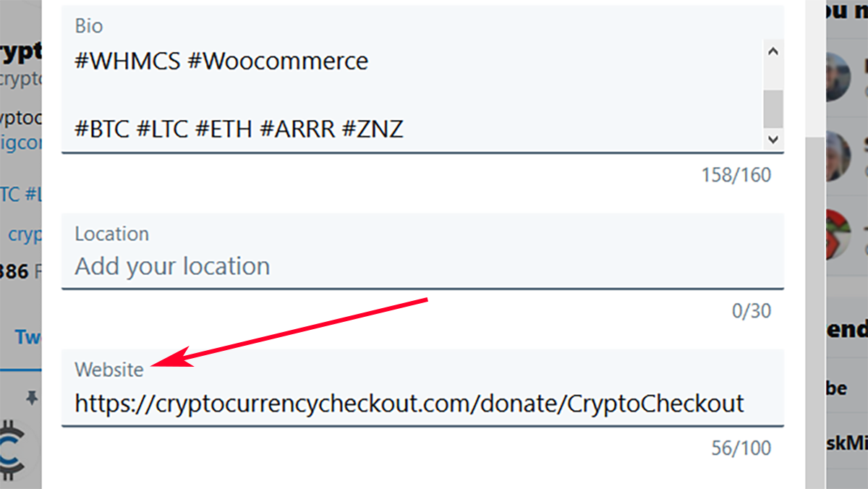
Task: Open the 'skMi' trending topic
Action: click(846, 442)
